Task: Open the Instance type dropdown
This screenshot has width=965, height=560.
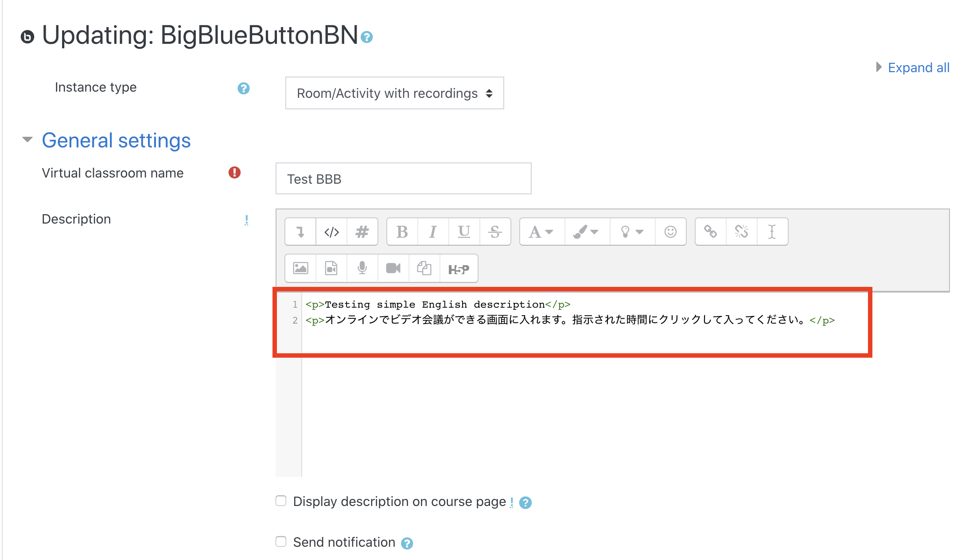Action: click(x=394, y=93)
